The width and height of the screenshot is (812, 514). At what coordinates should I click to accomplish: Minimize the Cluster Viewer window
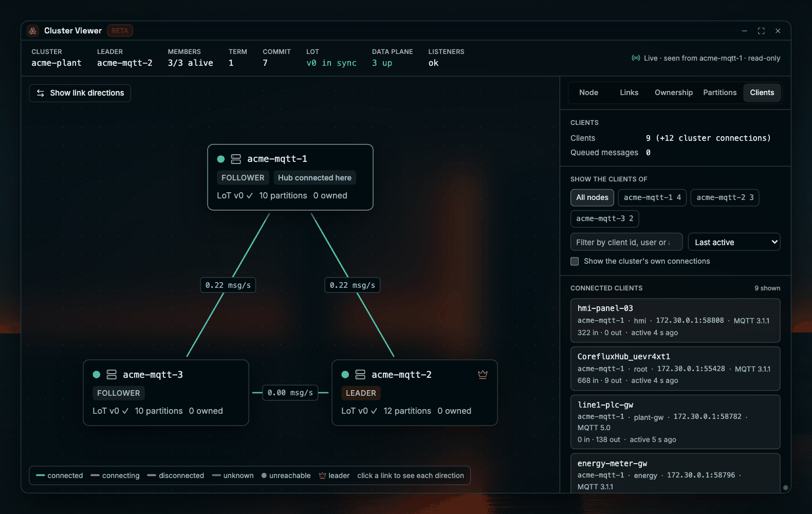[x=744, y=31]
